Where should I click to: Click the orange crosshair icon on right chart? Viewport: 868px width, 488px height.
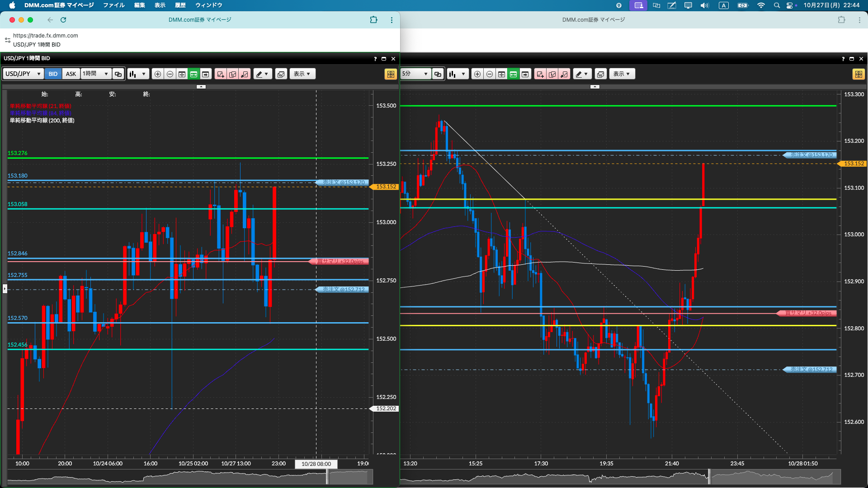tap(858, 74)
